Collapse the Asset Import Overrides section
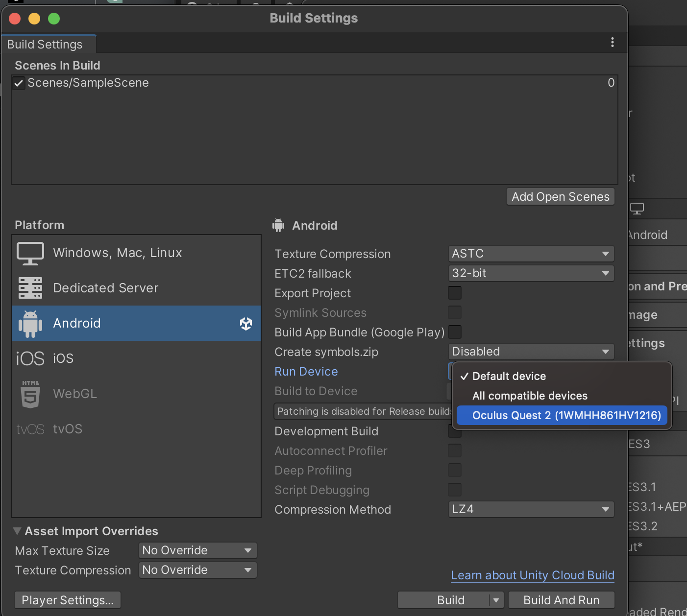The height and width of the screenshot is (616, 687). [17, 531]
